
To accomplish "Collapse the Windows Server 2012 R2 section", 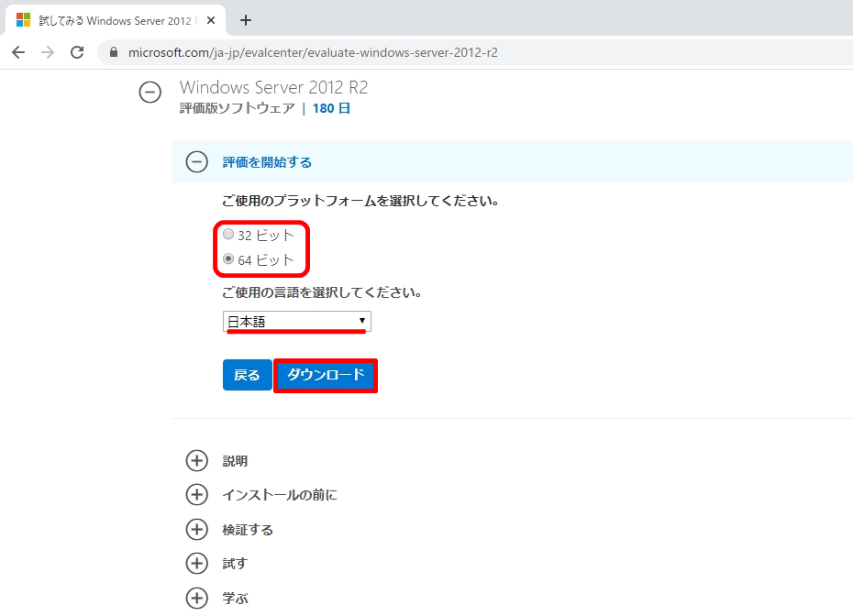I will [150, 92].
